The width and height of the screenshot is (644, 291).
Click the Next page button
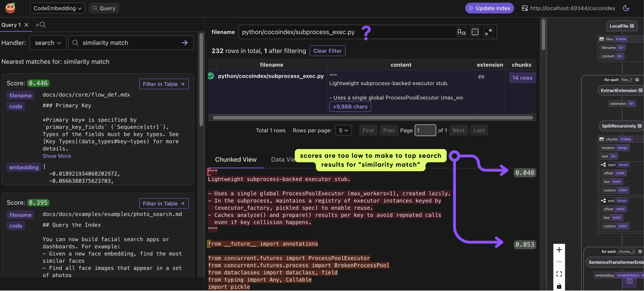click(x=458, y=130)
